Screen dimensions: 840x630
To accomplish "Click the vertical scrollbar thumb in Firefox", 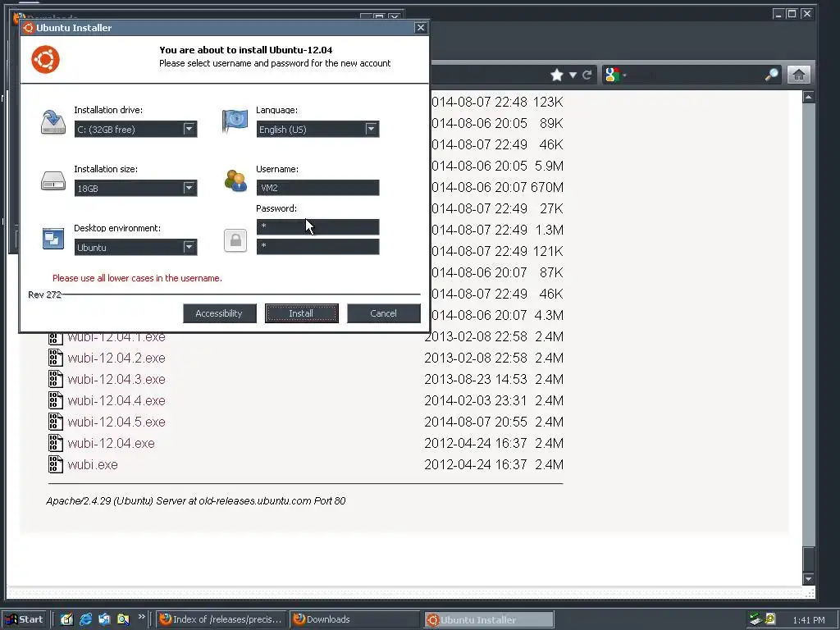I will click(x=808, y=559).
